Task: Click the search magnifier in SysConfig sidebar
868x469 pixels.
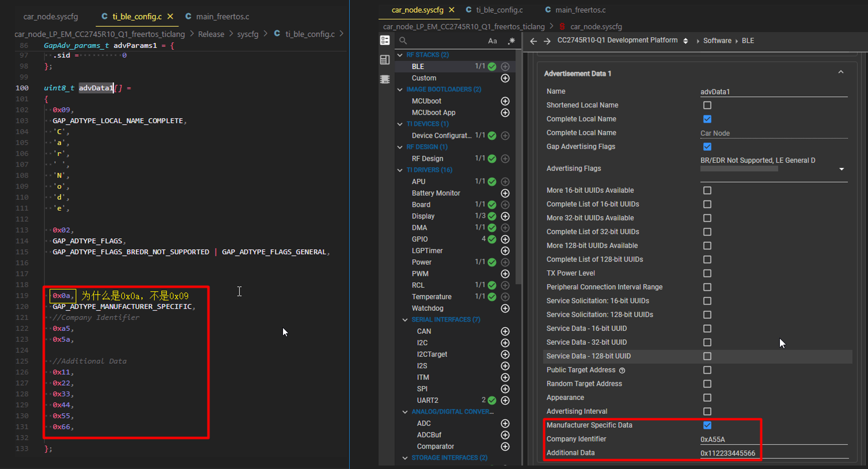Action: coord(403,41)
